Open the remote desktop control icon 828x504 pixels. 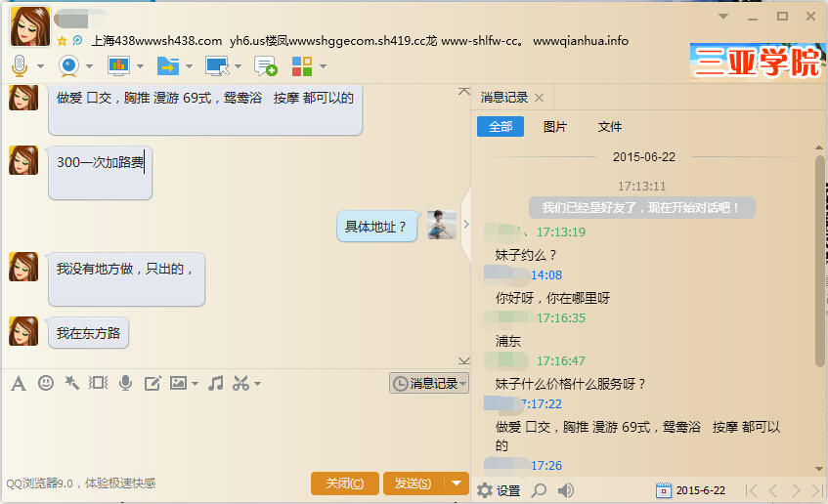pyautogui.click(x=217, y=66)
